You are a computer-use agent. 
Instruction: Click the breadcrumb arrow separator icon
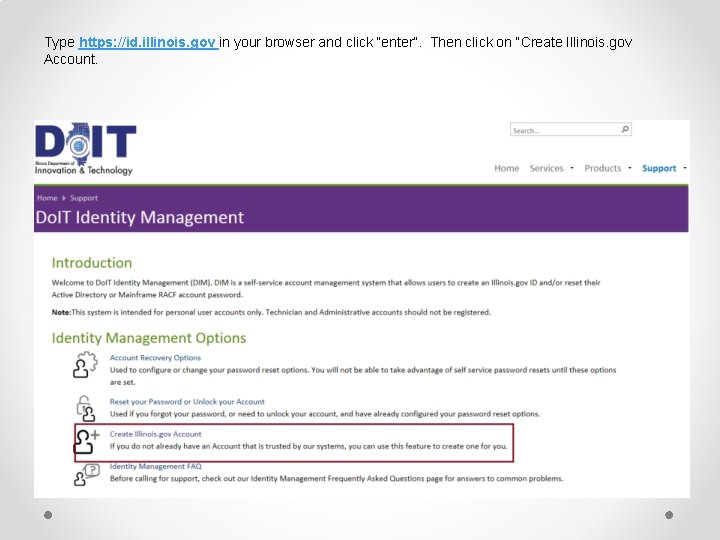[x=64, y=198]
